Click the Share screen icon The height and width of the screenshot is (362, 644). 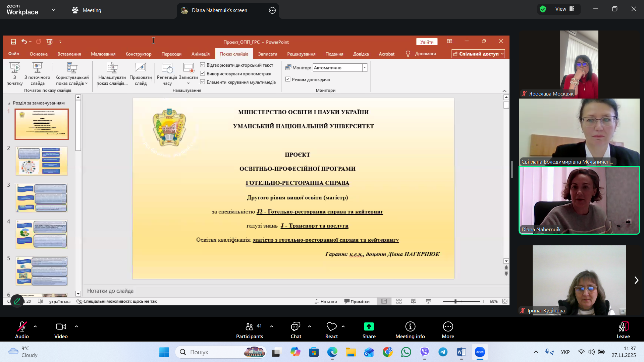[x=369, y=326]
